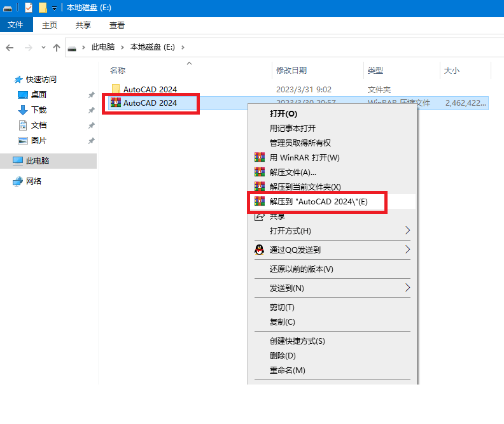Choose 管理员取得所有权 in the context menu
The image size is (504, 424).
333,143
